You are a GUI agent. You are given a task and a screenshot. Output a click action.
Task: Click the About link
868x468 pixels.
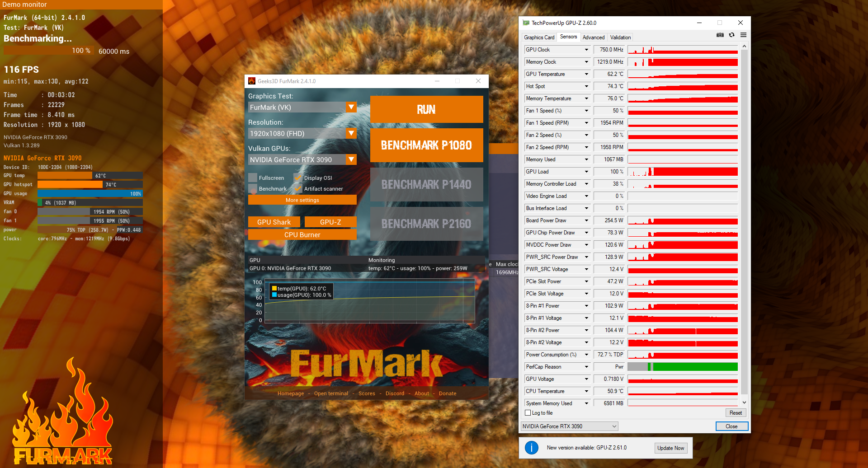tap(422, 393)
